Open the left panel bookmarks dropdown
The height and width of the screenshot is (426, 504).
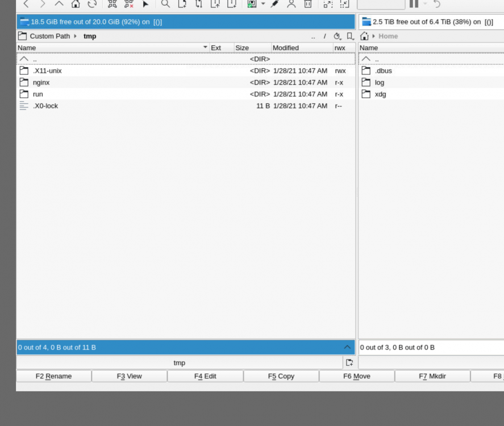(351, 36)
